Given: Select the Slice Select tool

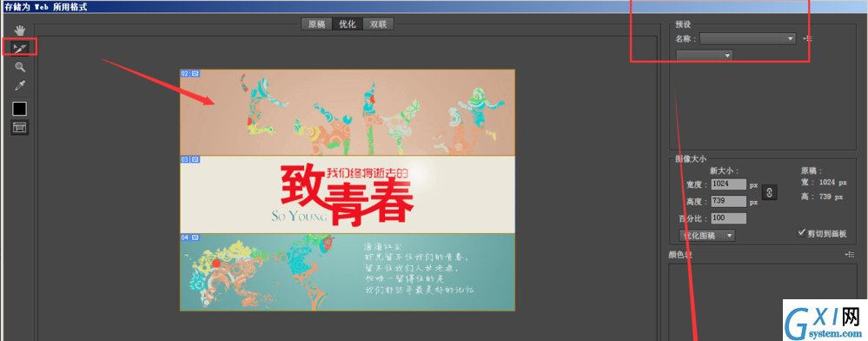Looking at the screenshot, I should pyautogui.click(x=20, y=49).
